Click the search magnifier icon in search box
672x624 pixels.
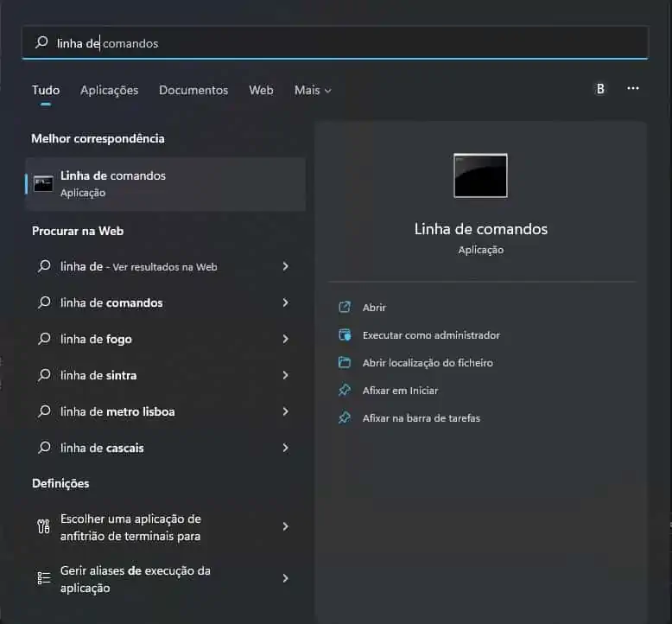tap(41, 42)
